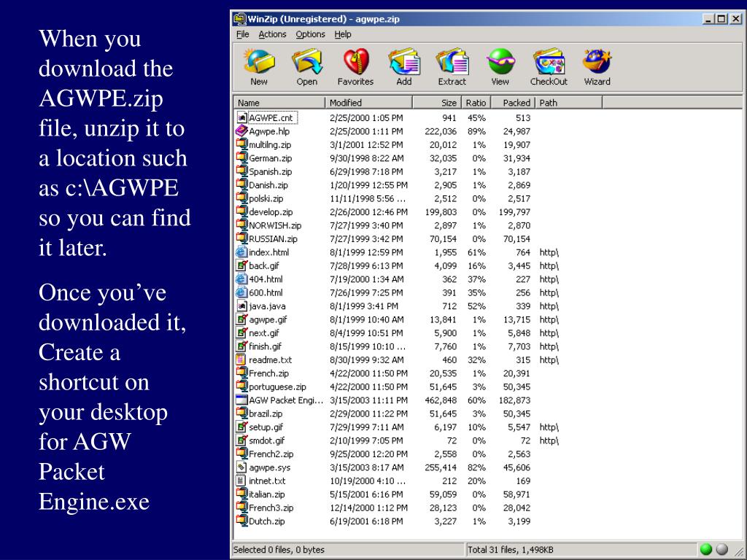This screenshot has width=747, height=560.
Task: Select the NORWISH.zip file name
Action: click(x=275, y=225)
